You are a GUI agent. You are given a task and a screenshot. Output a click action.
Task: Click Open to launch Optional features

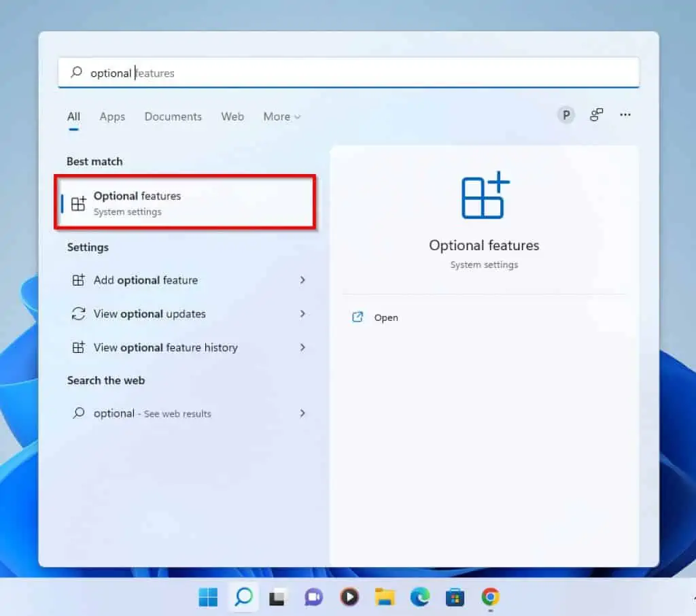pos(386,317)
